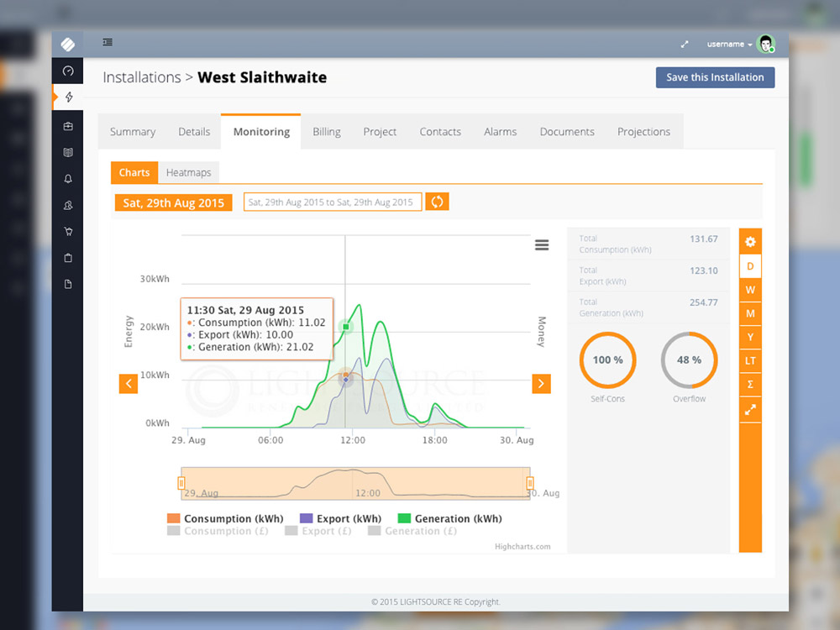Screen dimensions: 840x630
Task: Expand chart to fullscreen with arrows icon
Action: [x=750, y=410]
